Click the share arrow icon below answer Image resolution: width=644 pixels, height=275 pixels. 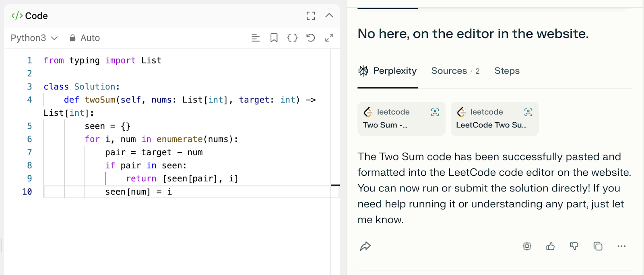tap(365, 246)
